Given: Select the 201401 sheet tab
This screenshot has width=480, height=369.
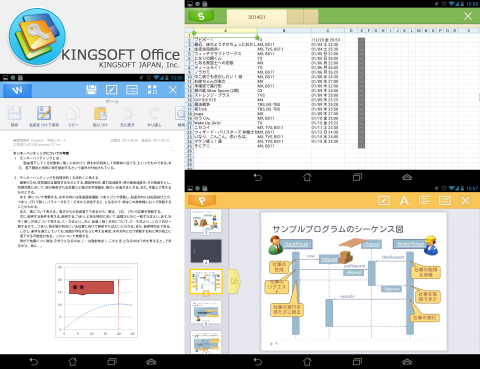Looking at the screenshot, I should coord(257,17).
